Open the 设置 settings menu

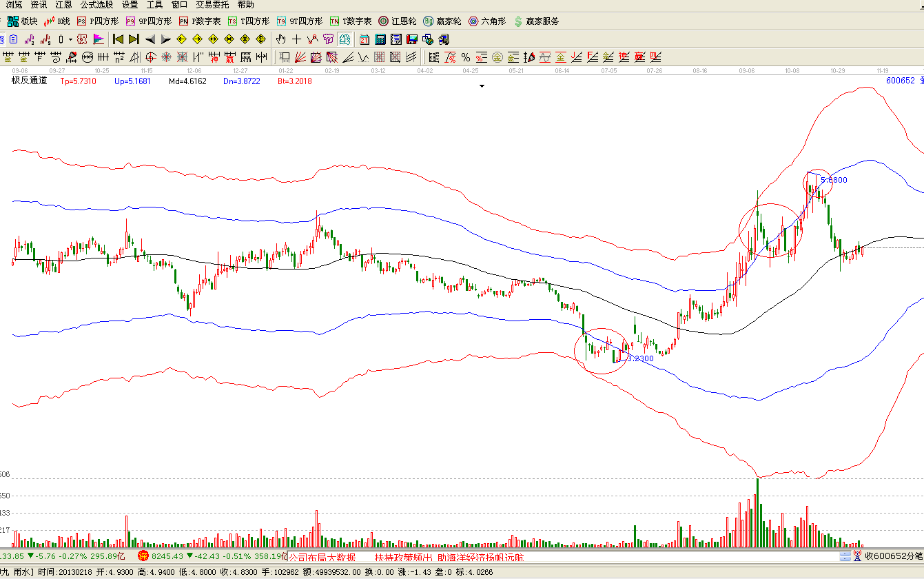tap(130, 5)
